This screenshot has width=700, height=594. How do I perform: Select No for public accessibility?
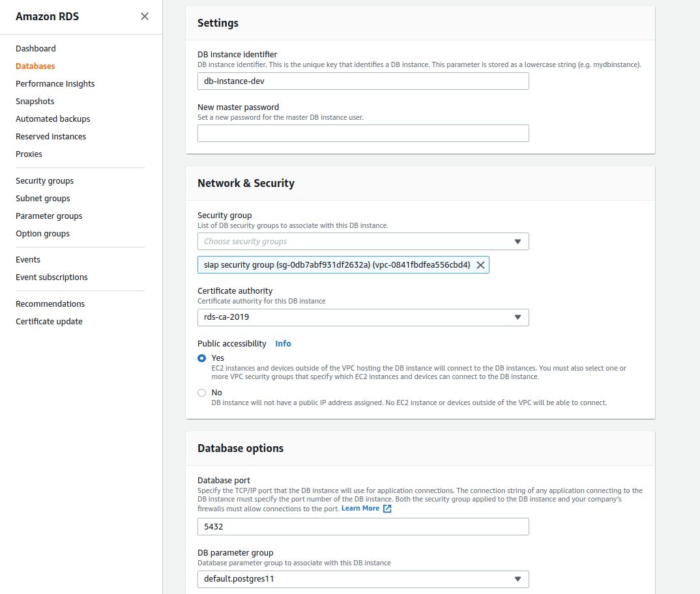202,393
